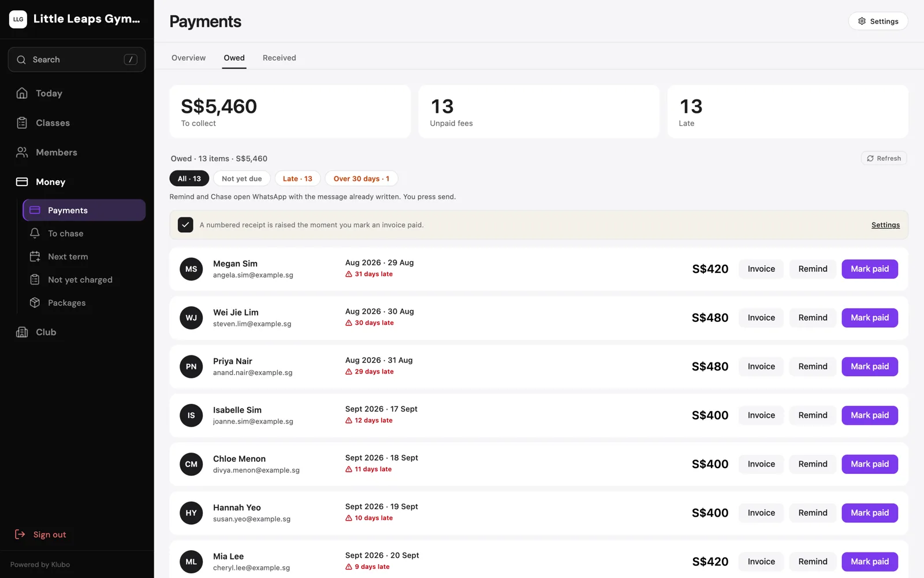
Task: Remind Priya Nair about payment
Action: click(813, 366)
